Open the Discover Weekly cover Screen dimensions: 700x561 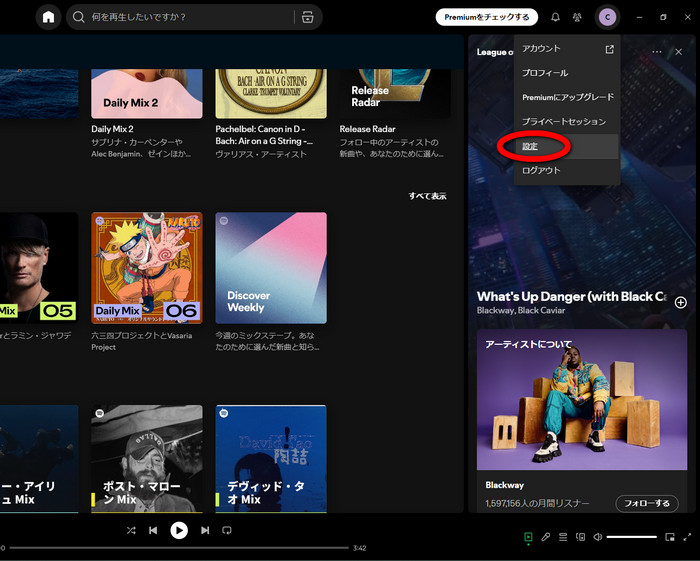pos(271,268)
